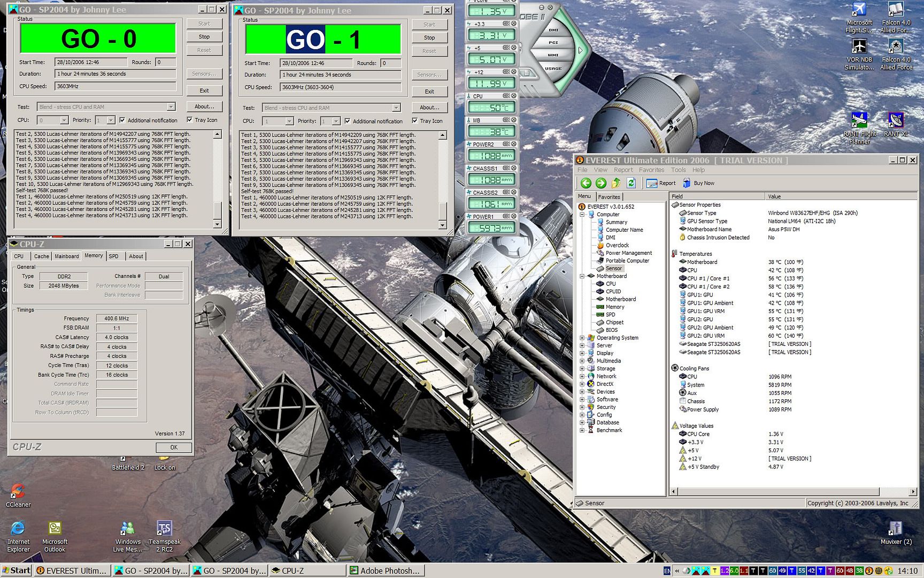924x578 pixels.
Task: Click Stop in GO - 1 window
Action: point(429,38)
